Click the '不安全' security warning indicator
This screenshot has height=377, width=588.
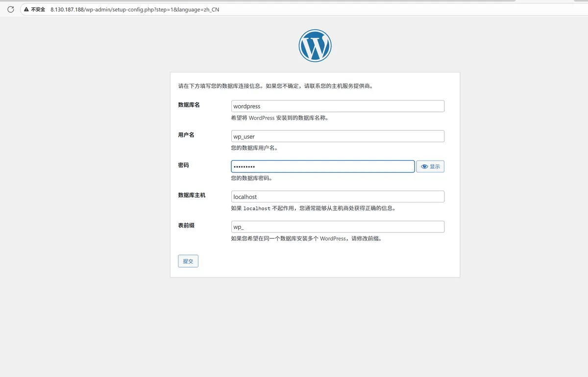[x=34, y=9]
